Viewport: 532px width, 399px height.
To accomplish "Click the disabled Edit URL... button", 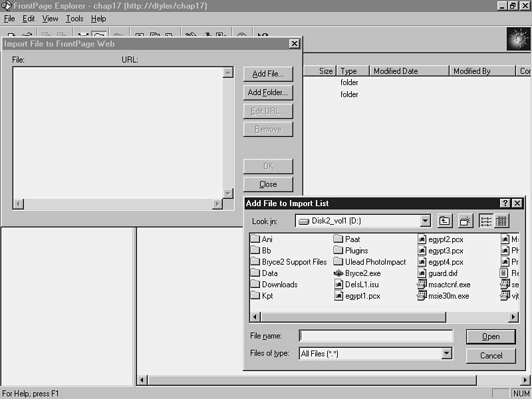I will (268, 111).
